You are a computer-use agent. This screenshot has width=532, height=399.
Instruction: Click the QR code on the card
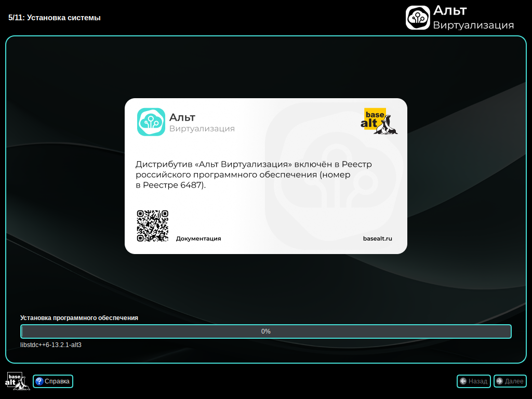pos(152,225)
